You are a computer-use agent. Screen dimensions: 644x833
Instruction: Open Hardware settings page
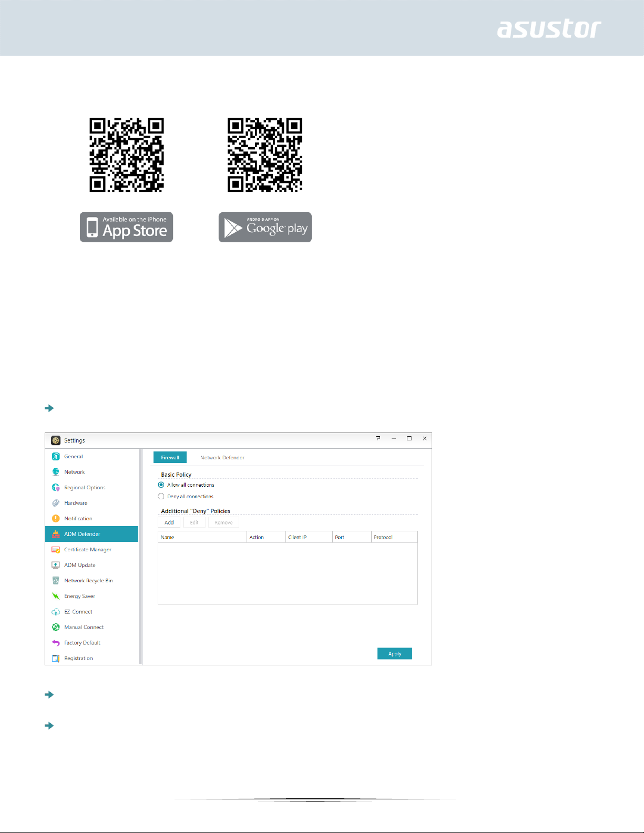(x=92, y=503)
